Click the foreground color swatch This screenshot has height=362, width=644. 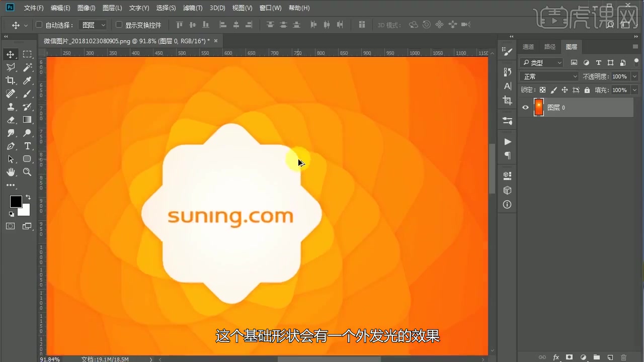(x=16, y=202)
